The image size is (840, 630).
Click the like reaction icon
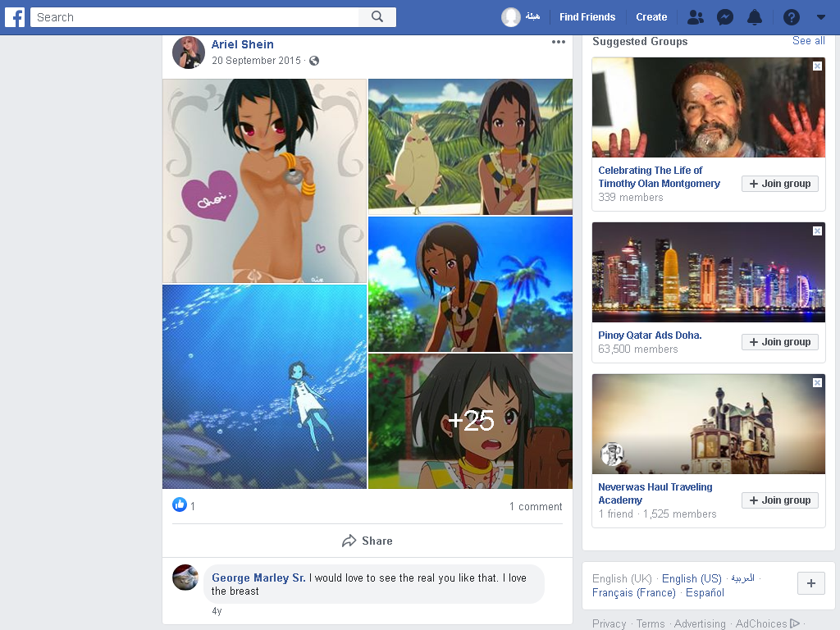click(180, 504)
